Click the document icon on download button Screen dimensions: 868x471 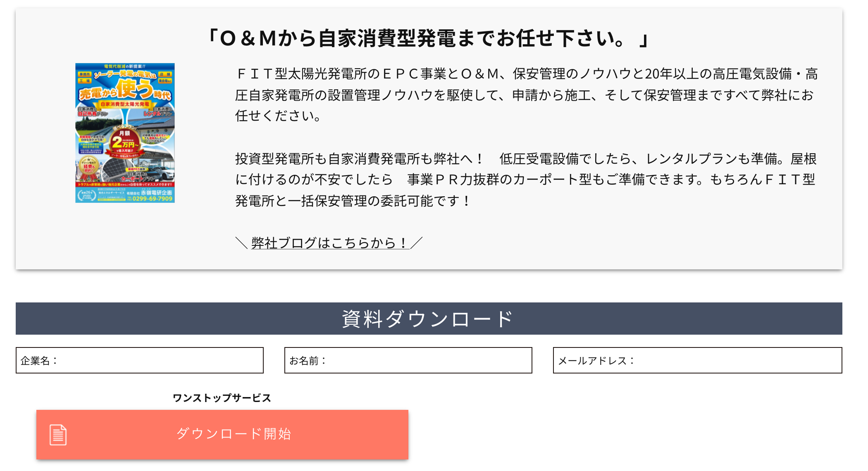point(58,435)
